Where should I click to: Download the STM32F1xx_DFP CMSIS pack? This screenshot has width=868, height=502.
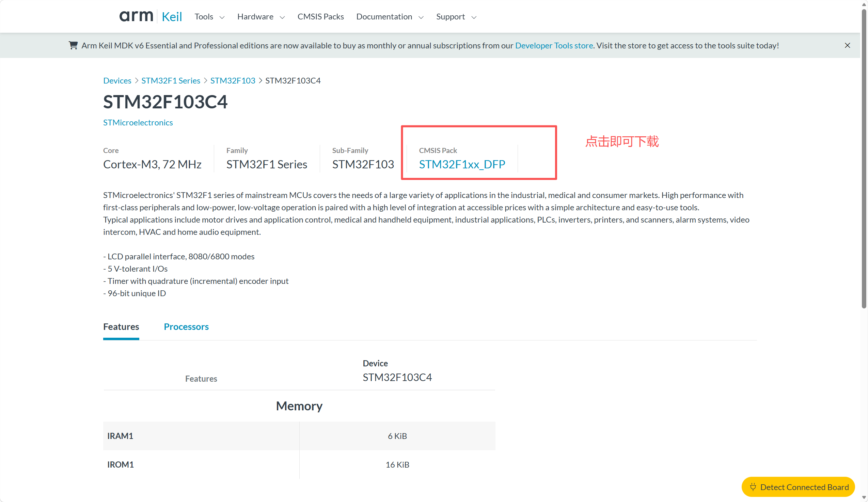[462, 164]
